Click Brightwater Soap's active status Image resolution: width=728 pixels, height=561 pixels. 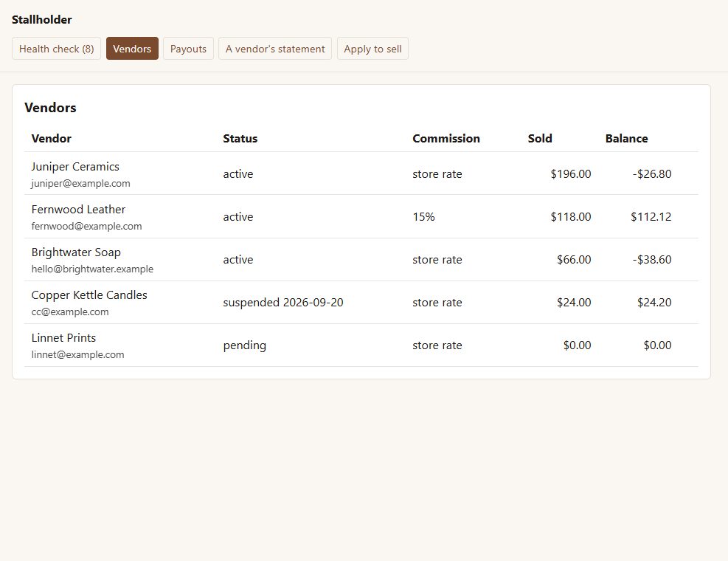[238, 259]
